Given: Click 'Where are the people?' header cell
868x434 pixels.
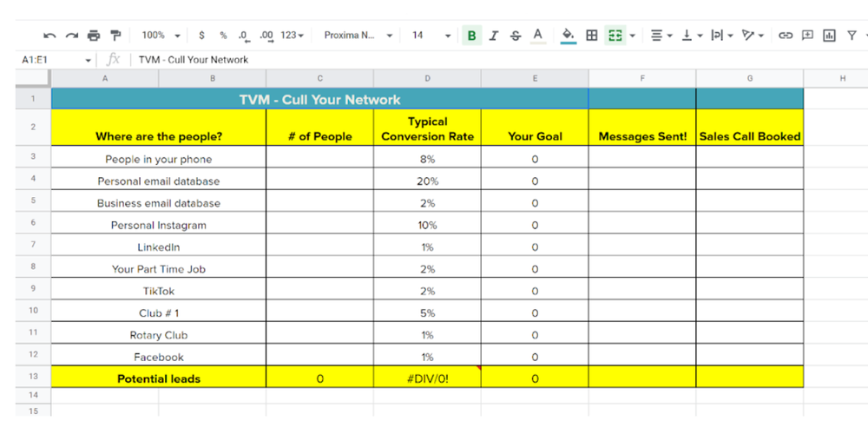Looking at the screenshot, I should (159, 128).
